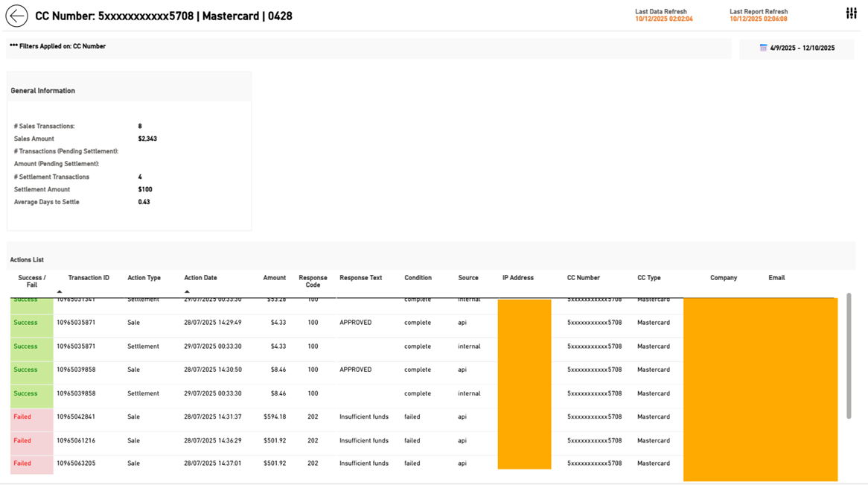
Task: Click APPROVED response for transaction 10965035871
Action: point(355,323)
